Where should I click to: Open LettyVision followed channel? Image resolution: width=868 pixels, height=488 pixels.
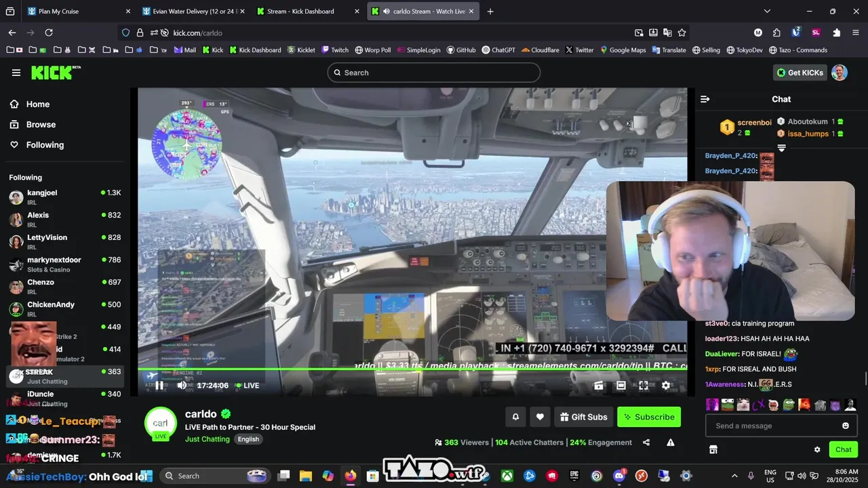click(x=64, y=242)
